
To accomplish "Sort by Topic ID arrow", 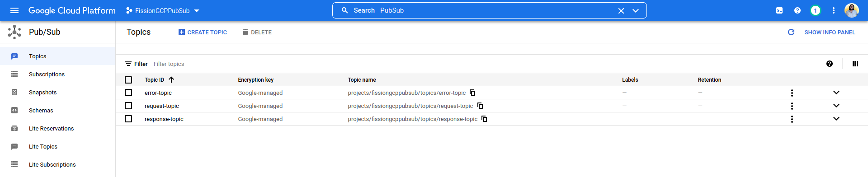I will (x=171, y=79).
